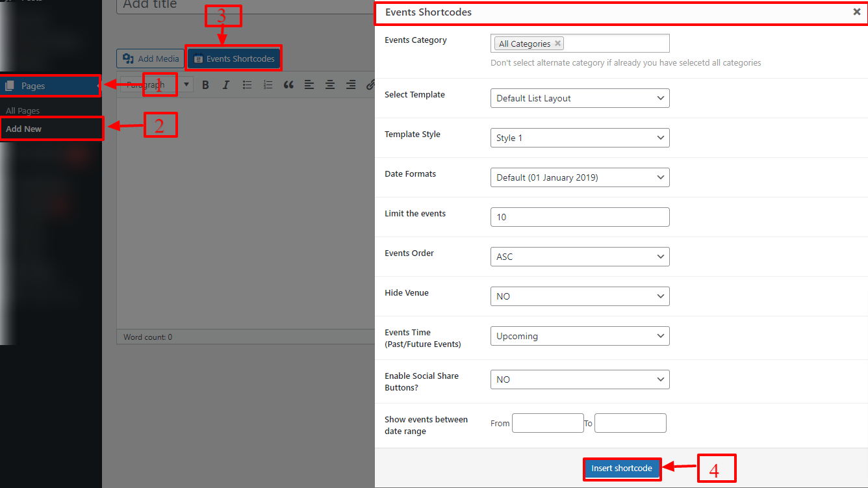Click the From date field

[548, 423]
